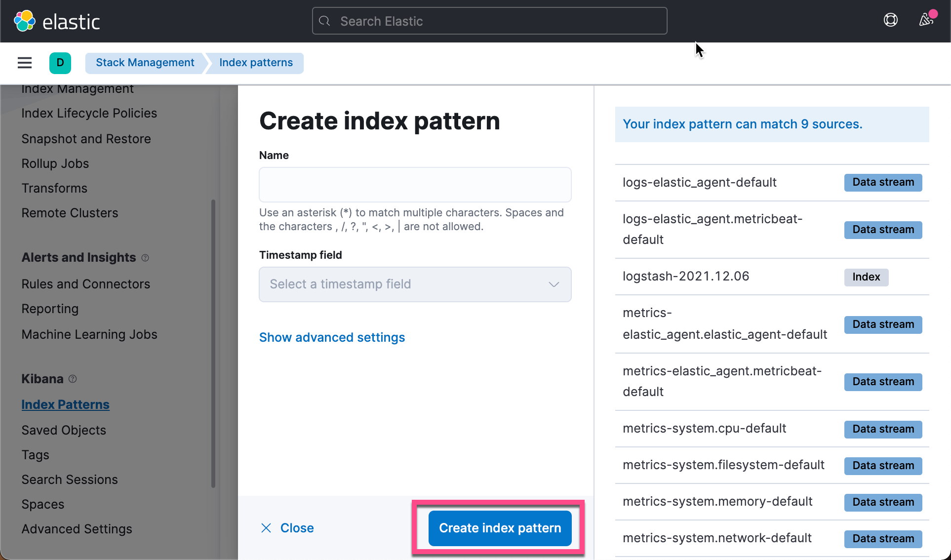Select the Index patterns breadcrumb
Screen dimensions: 951x560
click(256, 63)
